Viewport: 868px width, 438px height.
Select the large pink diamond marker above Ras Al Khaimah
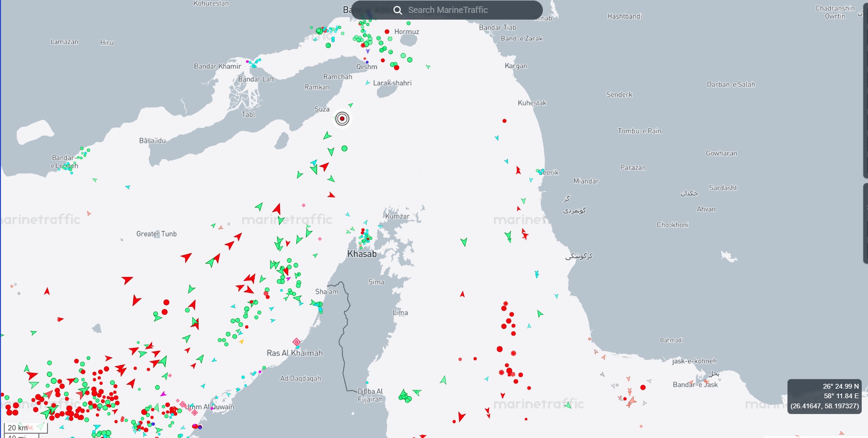(296, 342)
